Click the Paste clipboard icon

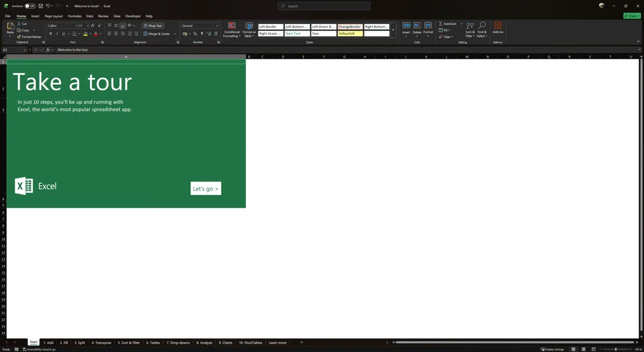10,26
